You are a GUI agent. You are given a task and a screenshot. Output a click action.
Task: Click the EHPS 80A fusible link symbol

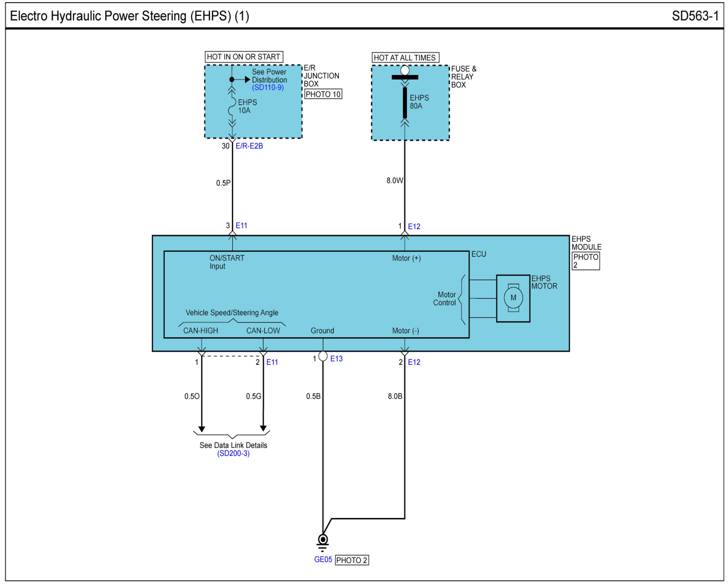pos(405,102)
